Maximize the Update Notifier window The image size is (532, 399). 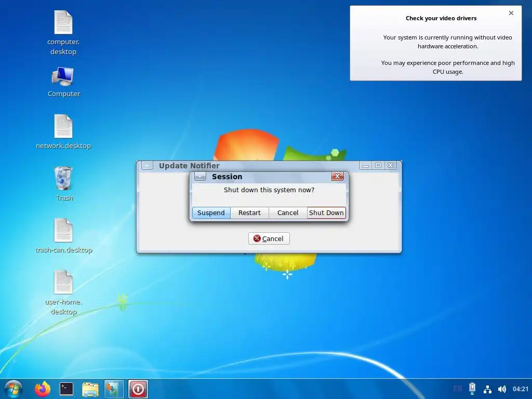(378, 166)
